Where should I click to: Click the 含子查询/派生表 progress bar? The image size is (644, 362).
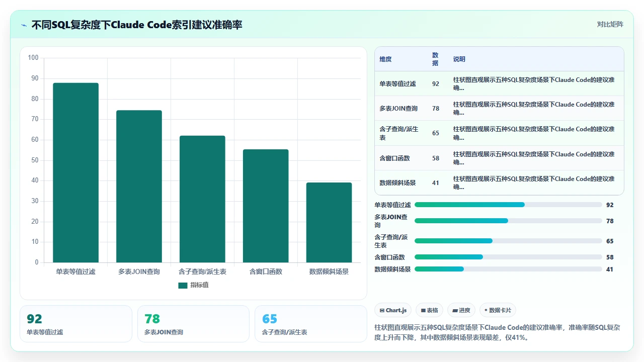(508, 241)
